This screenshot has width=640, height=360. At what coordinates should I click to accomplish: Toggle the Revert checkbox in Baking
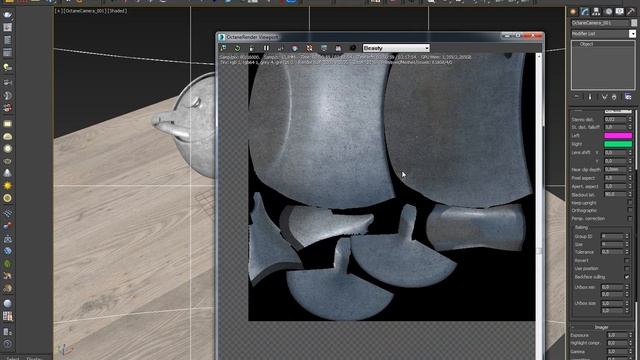(627, 260)
